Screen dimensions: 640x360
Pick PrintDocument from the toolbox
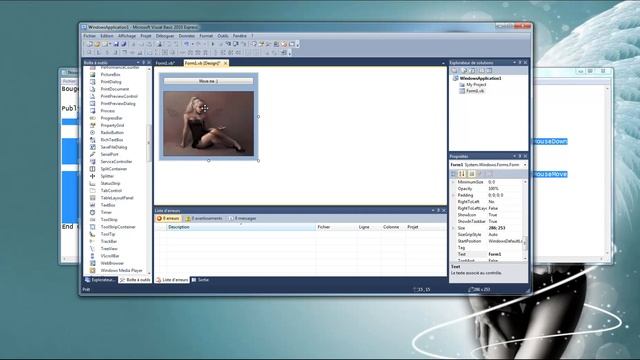pyautogui.click(x=115, y=89)
